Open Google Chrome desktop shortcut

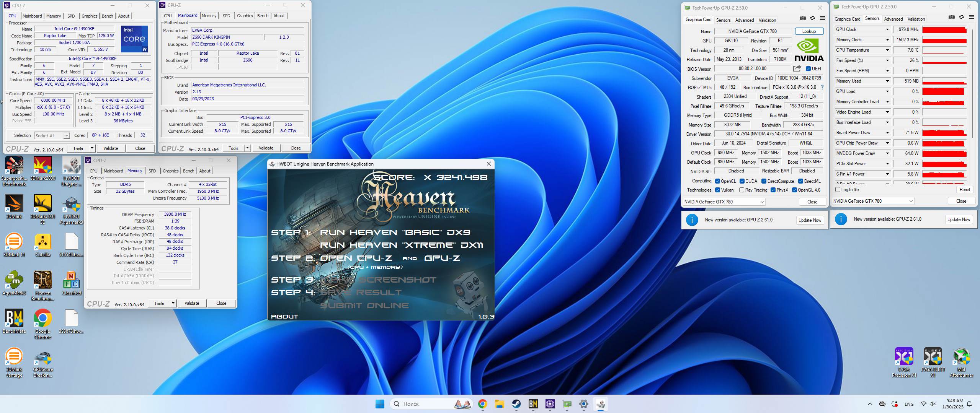tap(42, 324)
